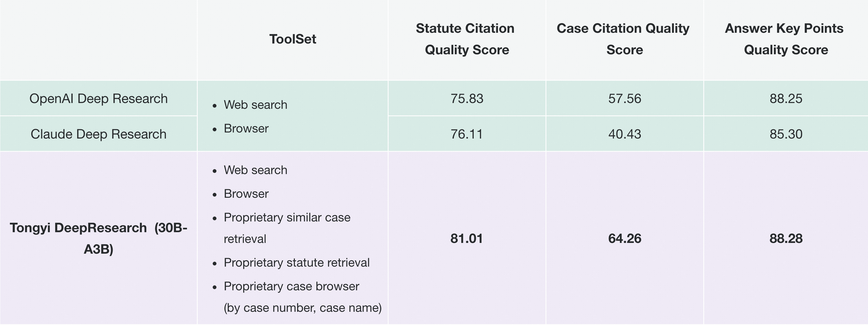
Task: Select the bold 88.28 score
Action: pyautogui.click(x=786, y=238)
